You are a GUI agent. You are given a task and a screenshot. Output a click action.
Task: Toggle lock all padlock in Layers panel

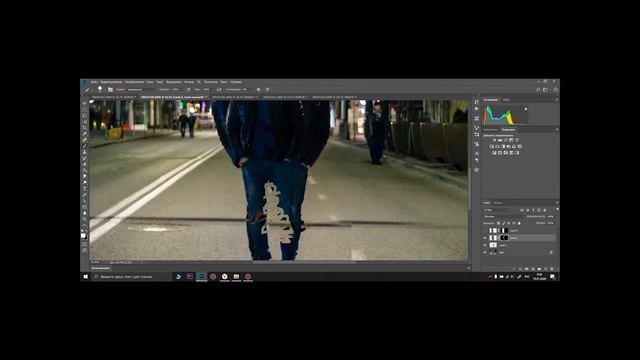(519, 223)
